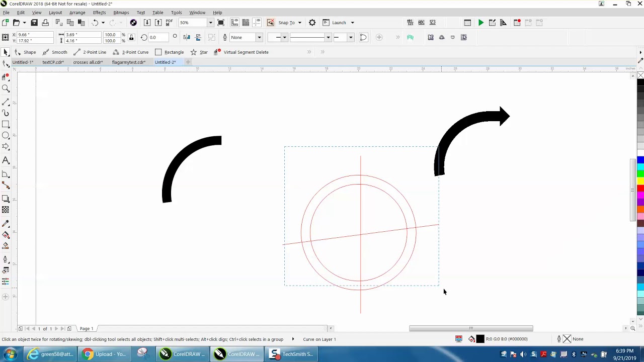
Task: Open the Effects menu
Action: point(99,13)
